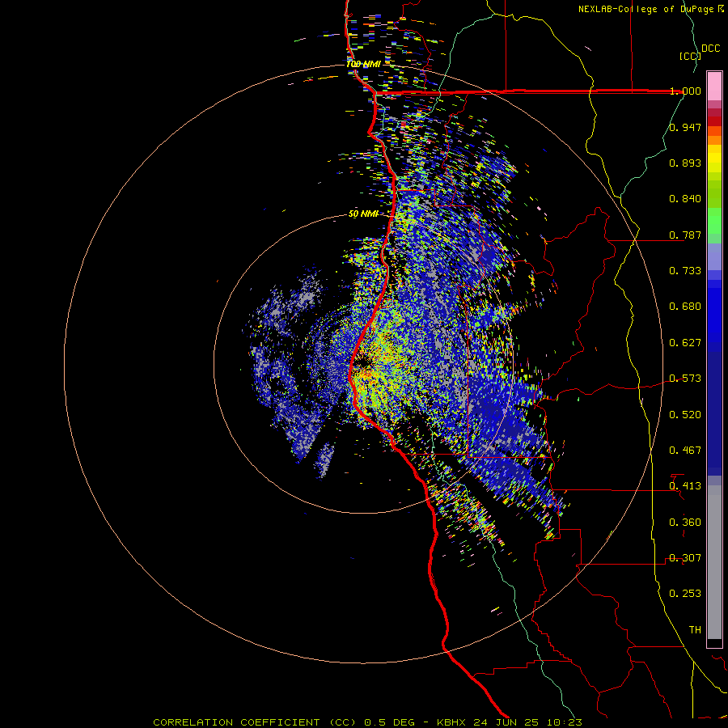Pick the pink segment of the color bar
This screenshot has height=728, width=728.
click(x=714, y=87)
